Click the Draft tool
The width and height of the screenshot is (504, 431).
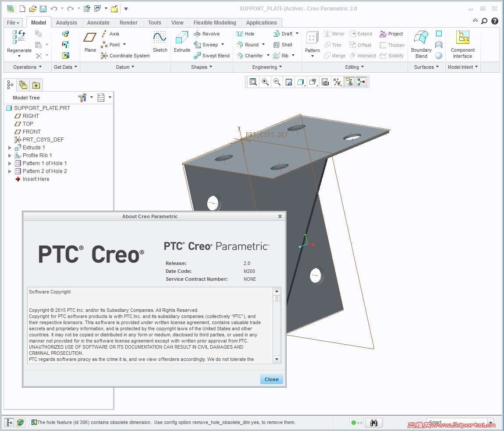pos(283,34)
